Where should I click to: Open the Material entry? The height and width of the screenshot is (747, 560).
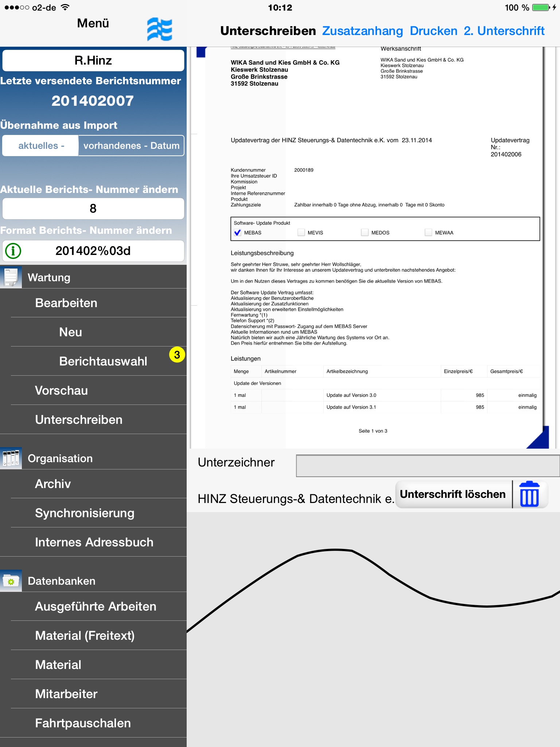pyautogui.click(x=93, y=665)
